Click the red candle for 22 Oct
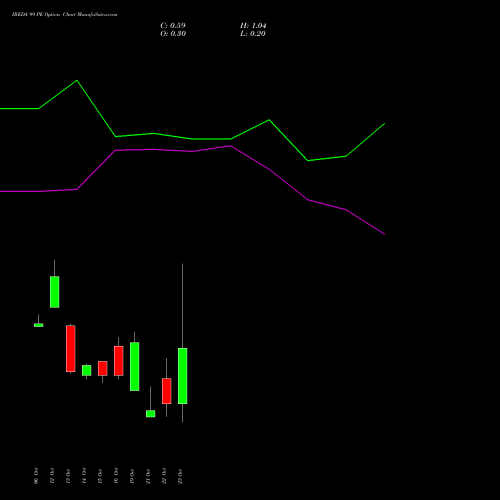Viewport: 500px width, 500px height. point(167,391)
